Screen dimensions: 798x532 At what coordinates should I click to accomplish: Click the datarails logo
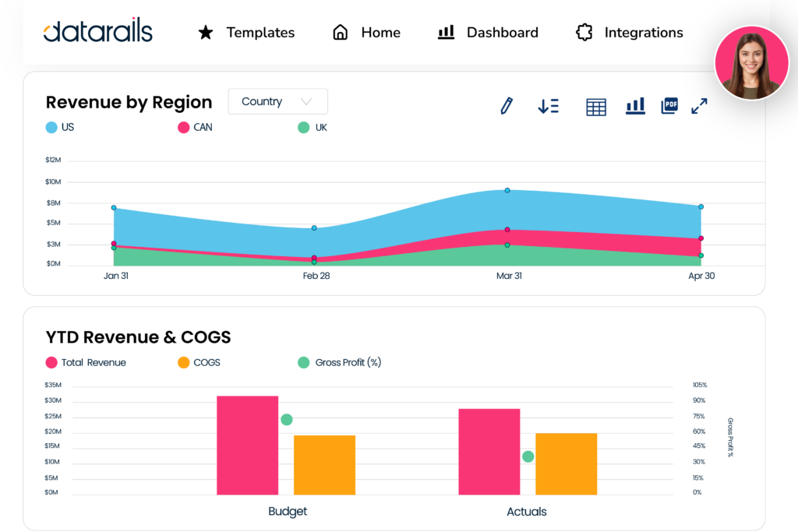coord(97,33)
